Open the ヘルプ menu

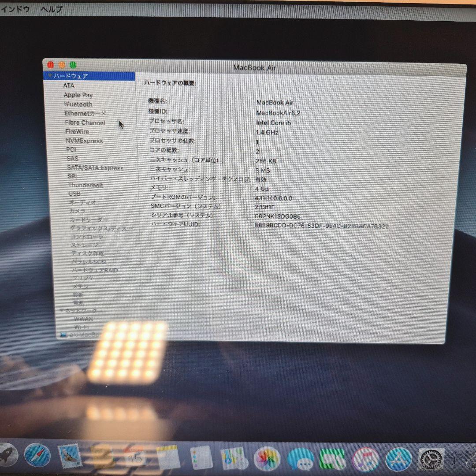(x=51, y=8)
